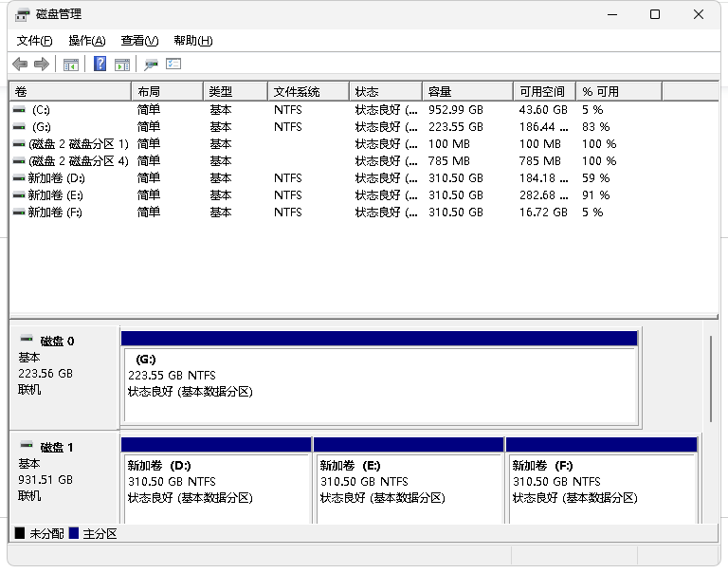Image resolution: width=728 pixels, height=573 pixels.
Task: Open the 帮助(H) menu
Action: pyautogui.click(x=192, y=41)
